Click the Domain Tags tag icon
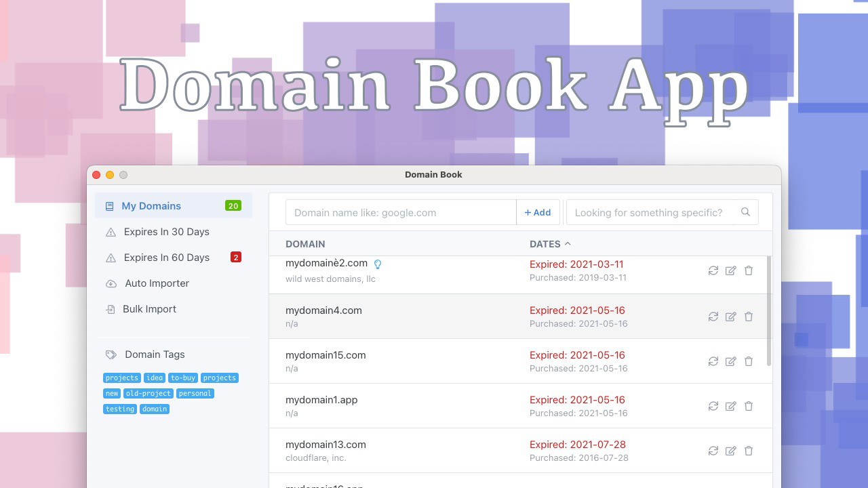This screenshot has height=488, width=868. (111, 354)
